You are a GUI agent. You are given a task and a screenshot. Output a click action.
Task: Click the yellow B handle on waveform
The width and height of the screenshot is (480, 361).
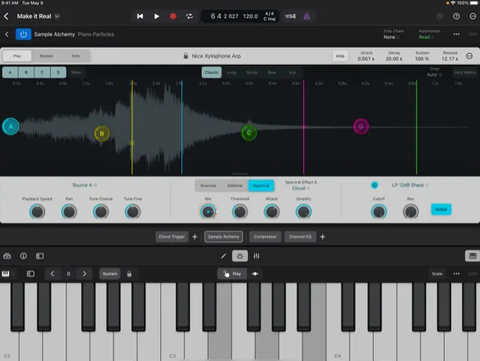click(x=102, y=134)
